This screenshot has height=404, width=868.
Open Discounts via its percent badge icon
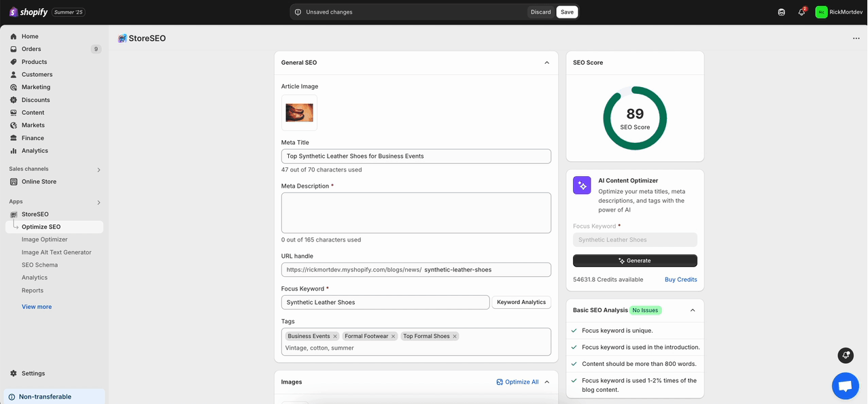point(14,100)
